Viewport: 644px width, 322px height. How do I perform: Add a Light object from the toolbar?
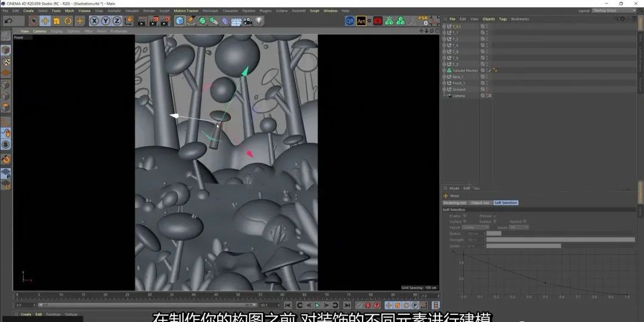259,20
